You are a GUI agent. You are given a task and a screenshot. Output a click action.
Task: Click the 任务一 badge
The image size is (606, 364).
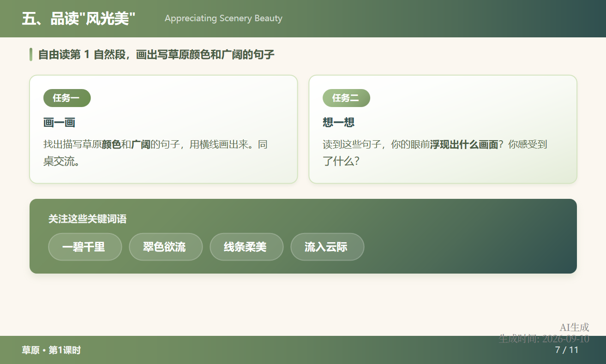pos(67,98)
